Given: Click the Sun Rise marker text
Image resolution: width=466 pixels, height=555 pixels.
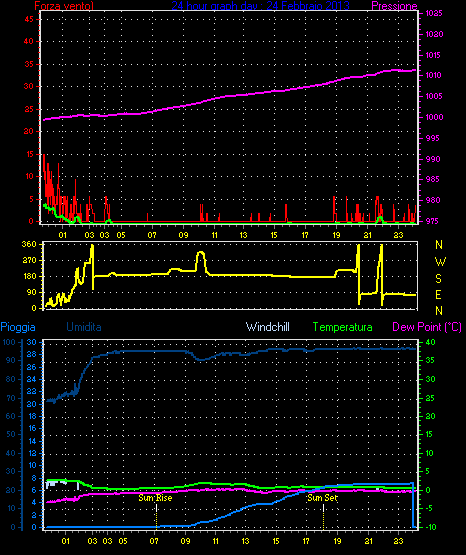Looking at the screenshot, I should pyautogui.click(x=155, y=498).
